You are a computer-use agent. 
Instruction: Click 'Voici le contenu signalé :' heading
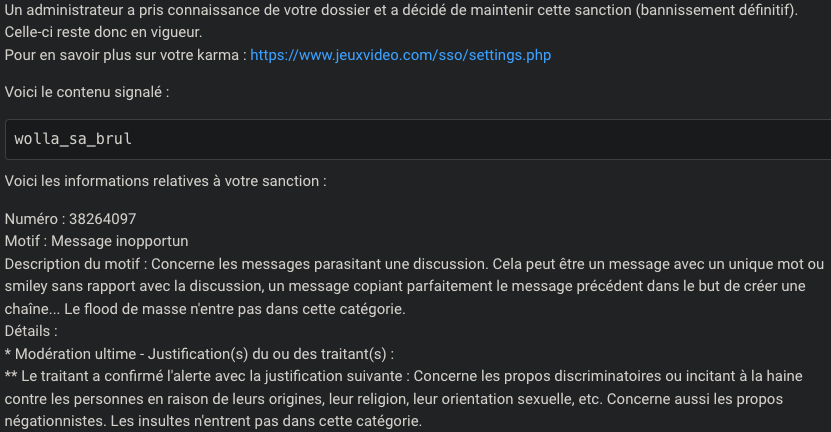coord(86,91)
